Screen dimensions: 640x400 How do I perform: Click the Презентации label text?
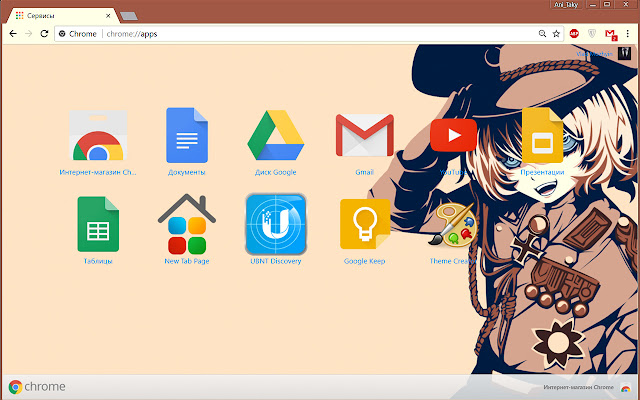click(542, 172)
